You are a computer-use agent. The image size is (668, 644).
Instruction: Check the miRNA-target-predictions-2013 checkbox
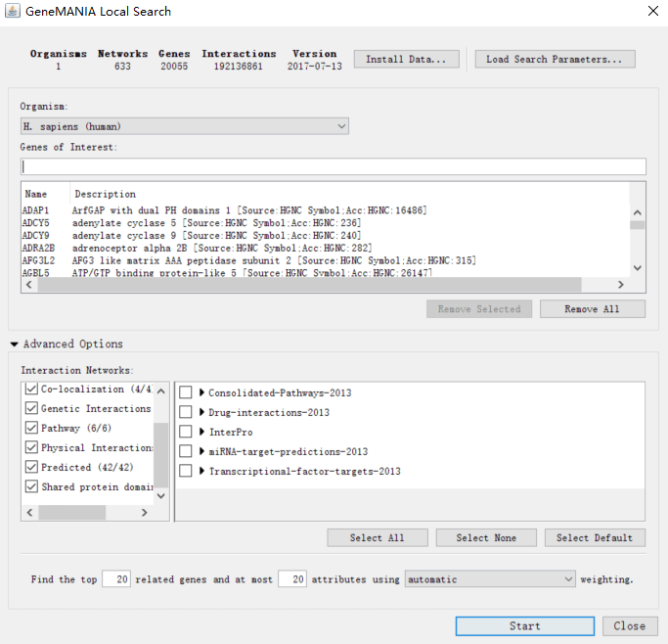(185, 451)
